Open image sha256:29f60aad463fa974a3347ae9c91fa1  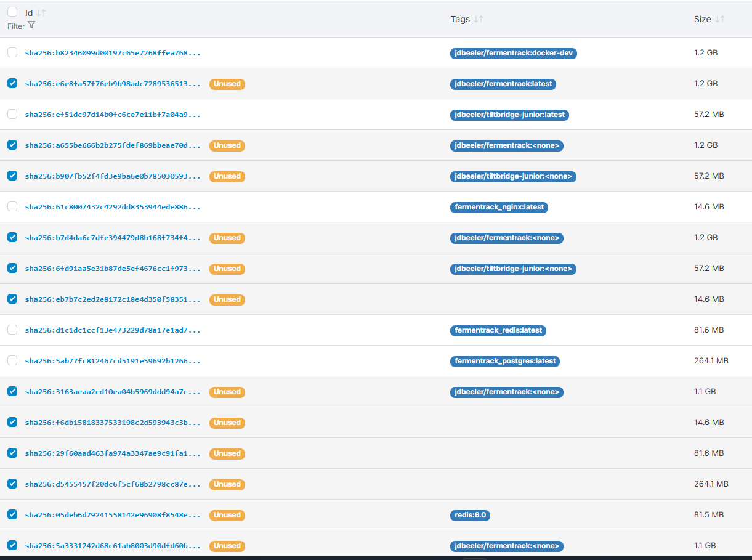pos(113,453)
